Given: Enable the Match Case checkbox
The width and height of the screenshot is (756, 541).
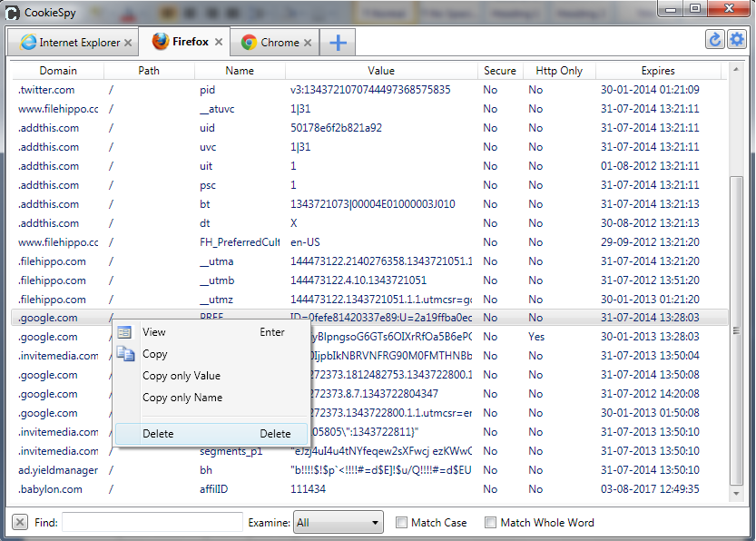Looking at the screenshot, I should coord(402,522).
